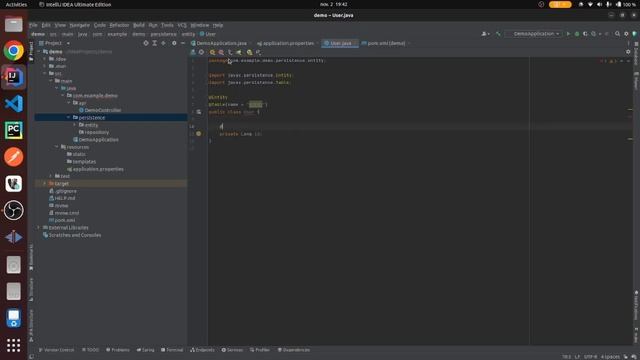Click the red magnifier editor toolbar icon
The height and width of the screenshot is (360, 640).
[x=221, y=52]
